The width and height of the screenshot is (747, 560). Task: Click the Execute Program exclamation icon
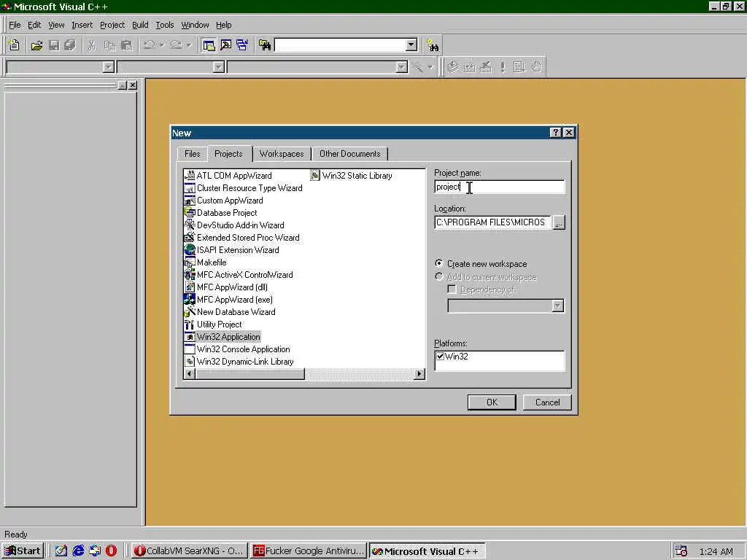[503, 66]
